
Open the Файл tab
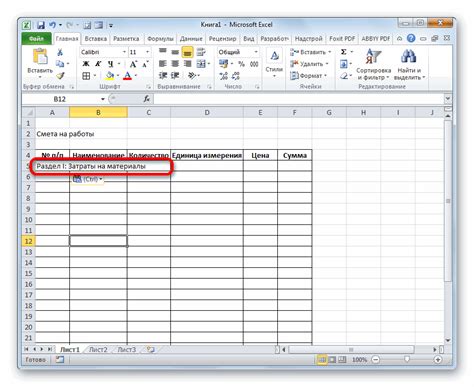coord(36,39)
